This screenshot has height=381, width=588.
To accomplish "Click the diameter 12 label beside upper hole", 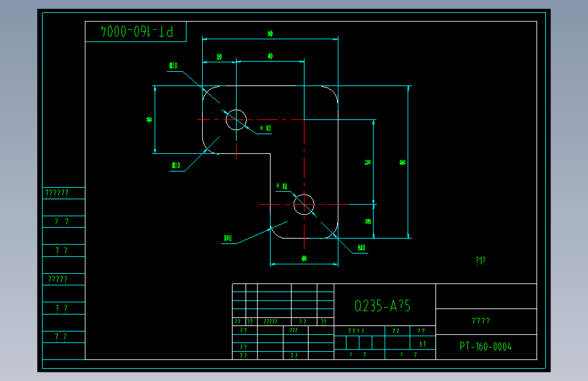I will pyautogui.click(x=265, y=128).
